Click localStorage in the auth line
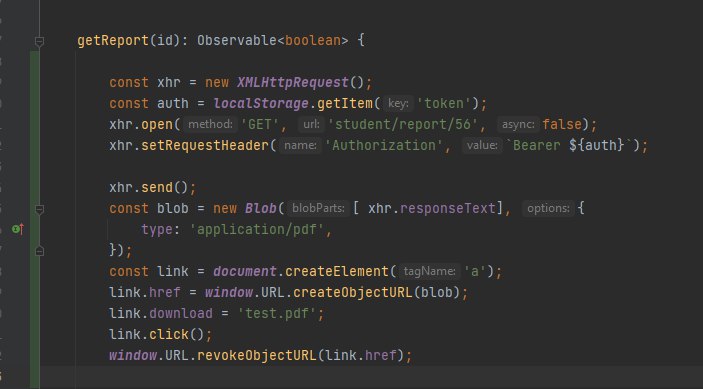The width and height of the screenshot is (703, 389). click(260, 104)
